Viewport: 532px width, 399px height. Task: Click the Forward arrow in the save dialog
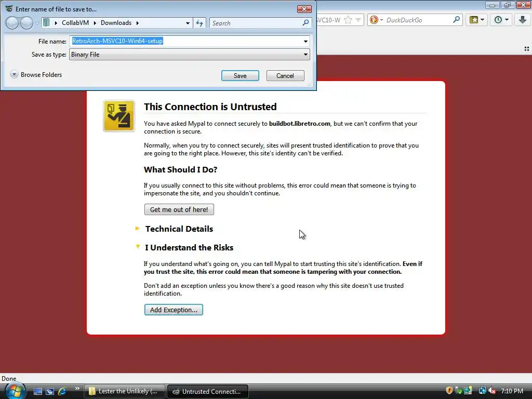(26, 23)
